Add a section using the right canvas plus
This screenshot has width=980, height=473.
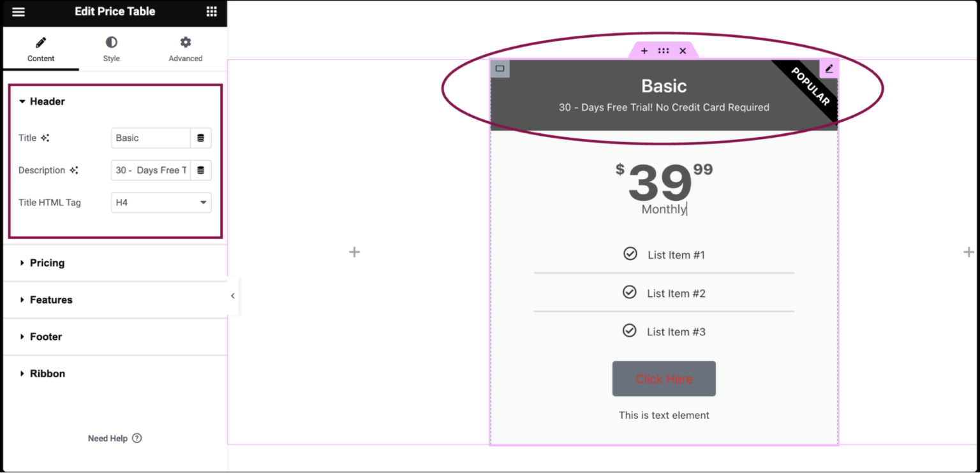click(x=968, y=252)
